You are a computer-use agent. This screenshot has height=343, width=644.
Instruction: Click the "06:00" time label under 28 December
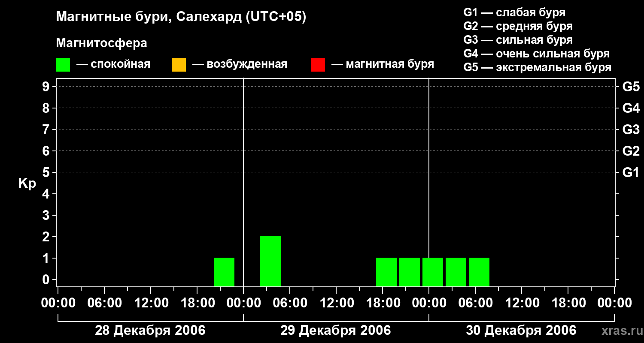point(104,303)
